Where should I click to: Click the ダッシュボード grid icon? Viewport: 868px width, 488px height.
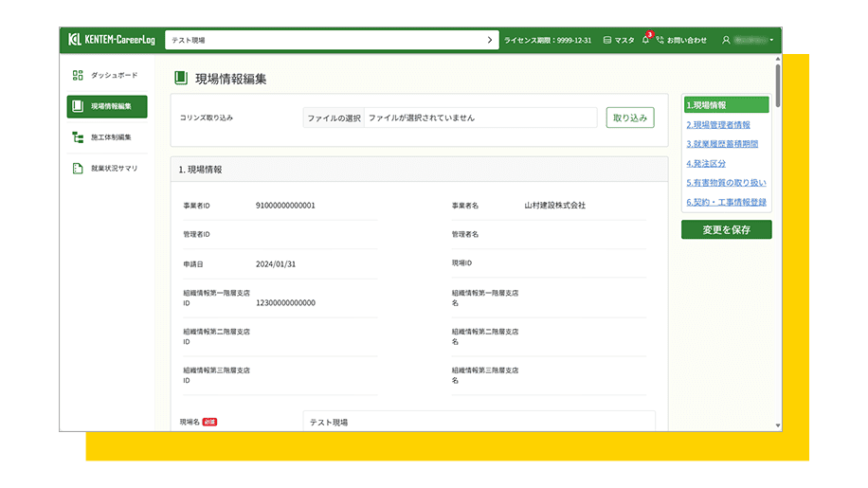(78, 75)
